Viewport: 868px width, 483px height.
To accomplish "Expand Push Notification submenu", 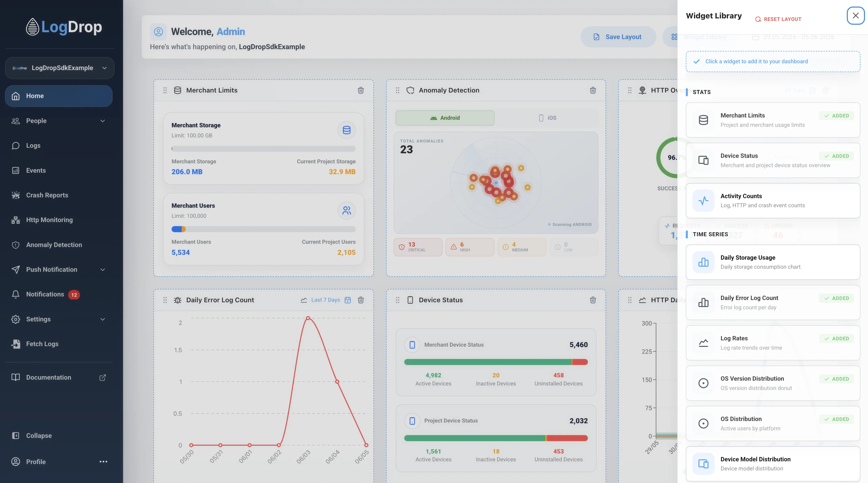I will pos(59,269).
